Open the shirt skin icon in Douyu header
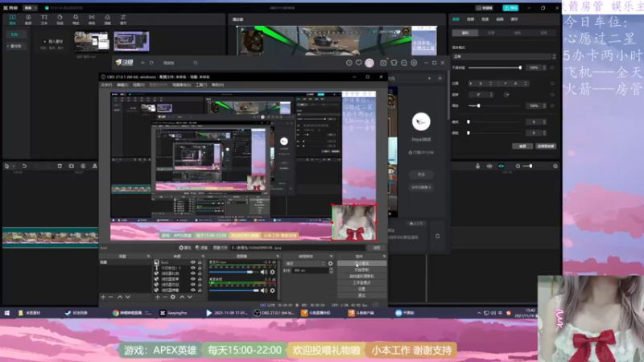This screenshot has width=644, height=362. click(394, 63)
